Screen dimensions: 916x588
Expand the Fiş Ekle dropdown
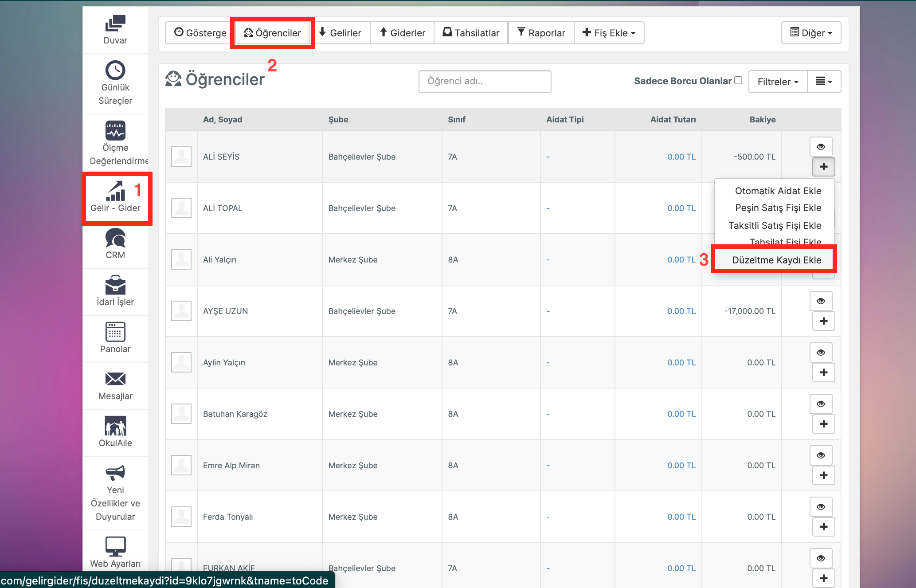coord(609,33)
